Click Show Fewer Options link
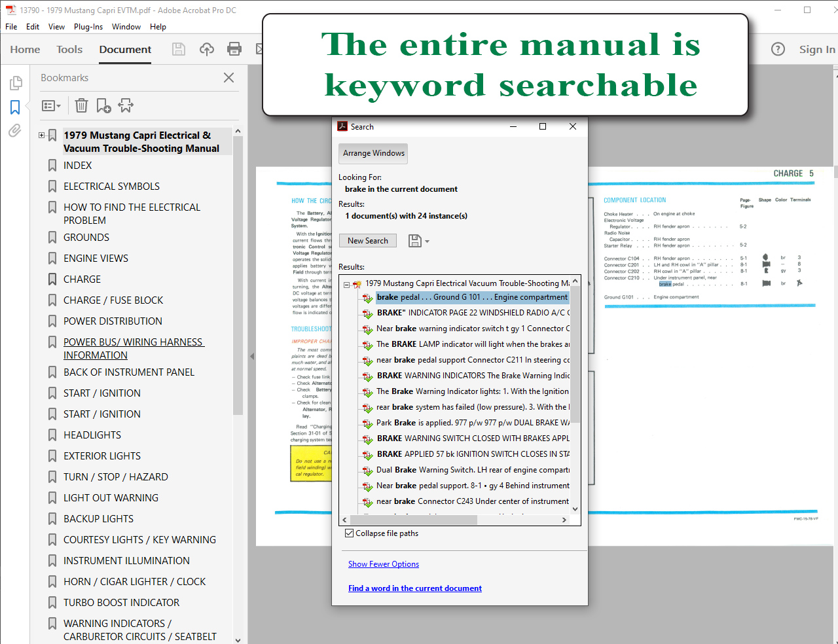Viewport: 838px width, 644px height. point(384,564)
